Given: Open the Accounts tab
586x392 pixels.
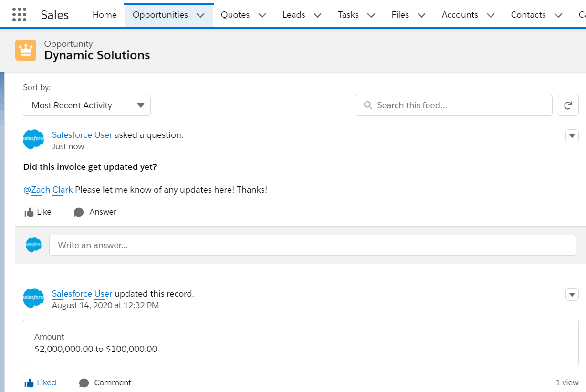Looking at the screenshot, I should coord(460,15).
